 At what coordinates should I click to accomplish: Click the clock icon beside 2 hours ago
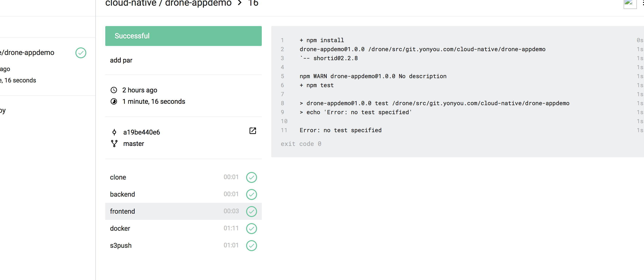point(114,90)
